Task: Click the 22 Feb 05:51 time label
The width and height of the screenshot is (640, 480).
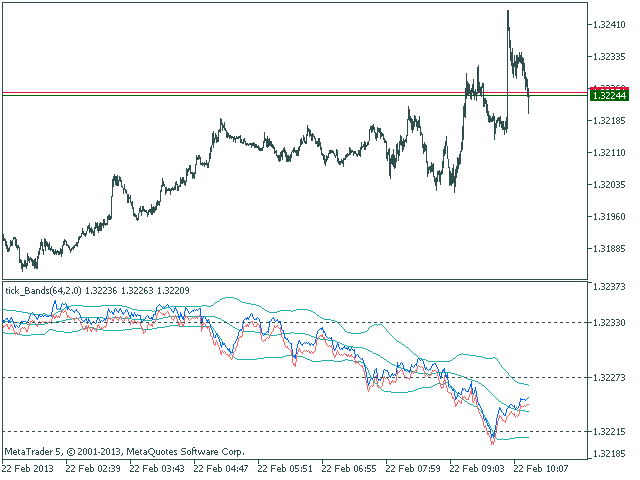Action: coord(285,469)
